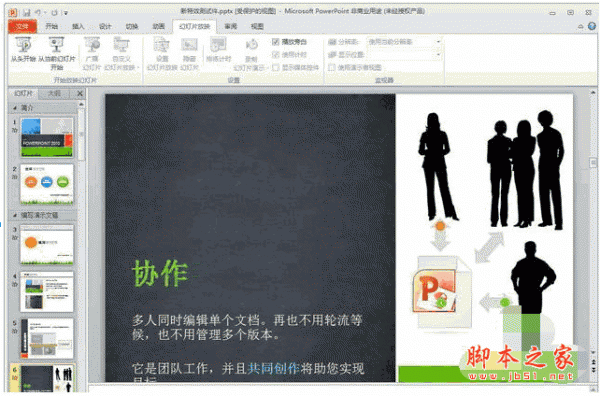This screenshot has width=600, height=396.
Task: Click the diagonal double-headed arrow on the slide
Action: [x=489, y=247]
